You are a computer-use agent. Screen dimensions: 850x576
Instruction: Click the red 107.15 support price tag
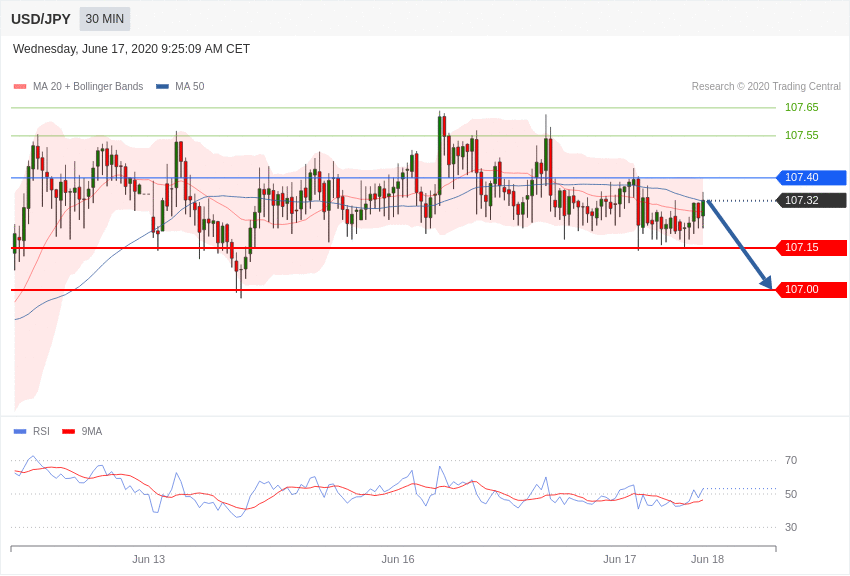tap(812, 248)
